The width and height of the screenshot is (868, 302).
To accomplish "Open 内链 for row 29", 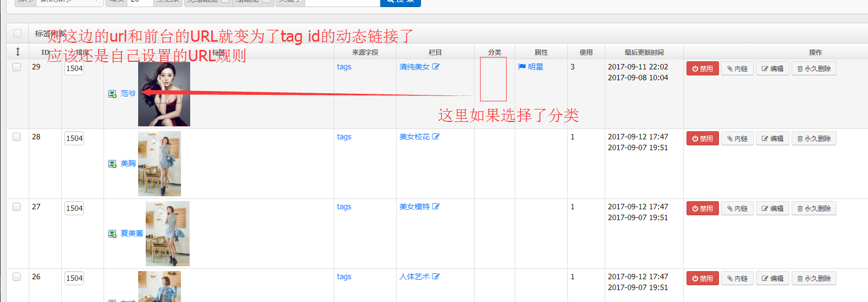I will click(x=737, y=69).
